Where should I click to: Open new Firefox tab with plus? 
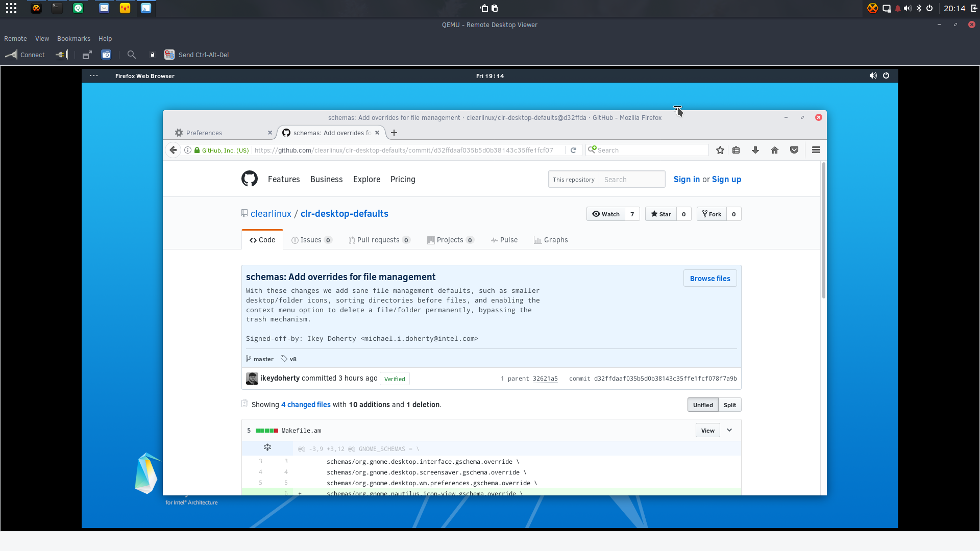click(x=394, y=133)
